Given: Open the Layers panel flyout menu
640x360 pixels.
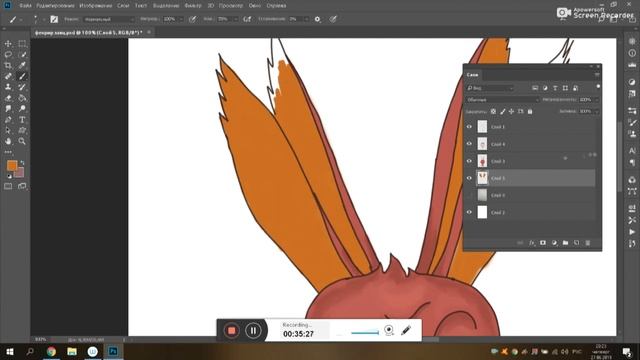Looking at the screenshot, I should pyautogui.click(x=597, y=75).
